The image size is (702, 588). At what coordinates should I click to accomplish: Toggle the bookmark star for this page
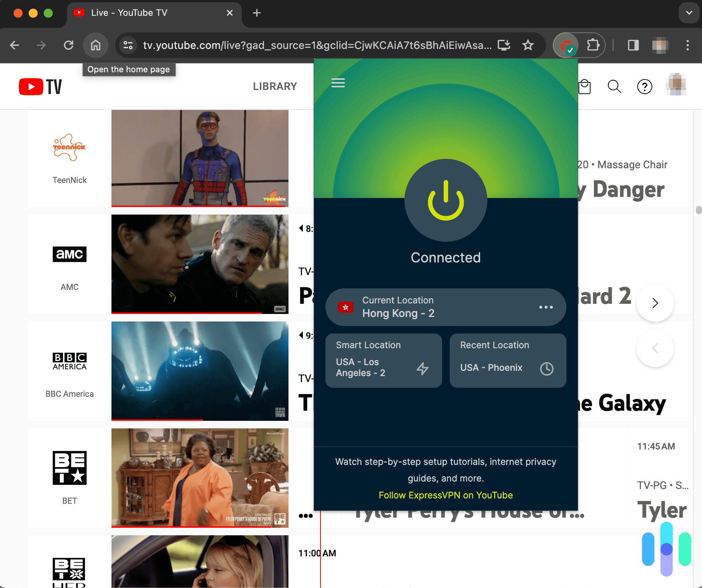pos(528,45)
